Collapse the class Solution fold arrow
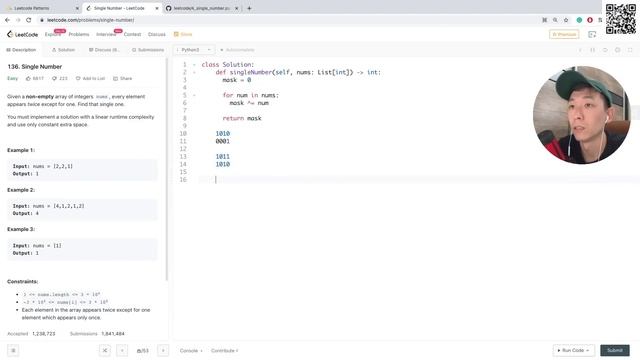Screen dimensions: 640x360 click(194, 64)
